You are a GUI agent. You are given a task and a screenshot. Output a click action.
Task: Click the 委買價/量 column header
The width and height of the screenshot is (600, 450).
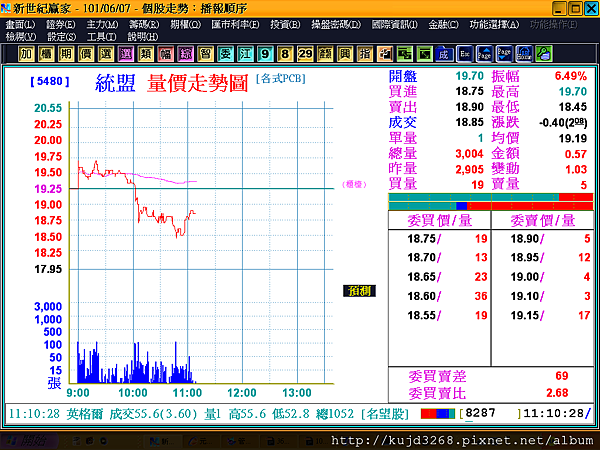pyautogui.click(x=440, y=220)
